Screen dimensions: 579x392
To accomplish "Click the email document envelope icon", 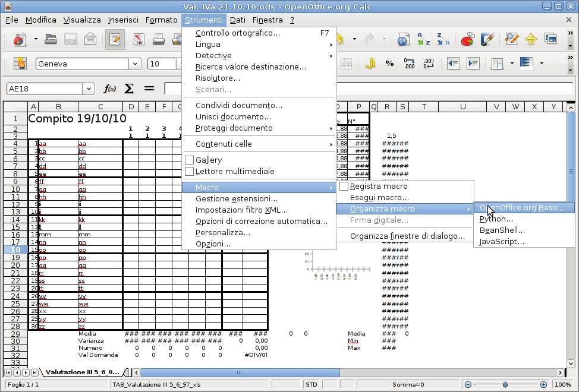I will pos(90,39).
